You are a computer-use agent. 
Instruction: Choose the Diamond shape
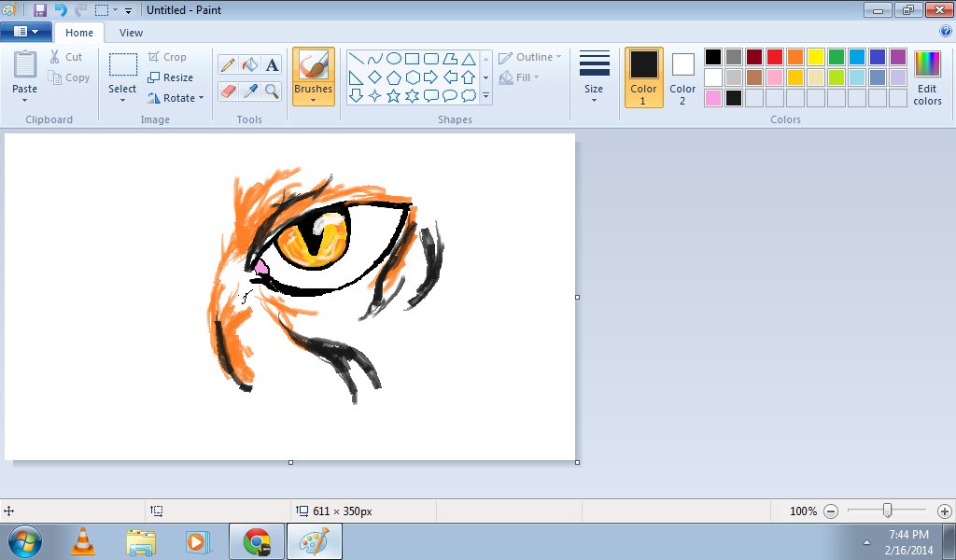(375, 77)
